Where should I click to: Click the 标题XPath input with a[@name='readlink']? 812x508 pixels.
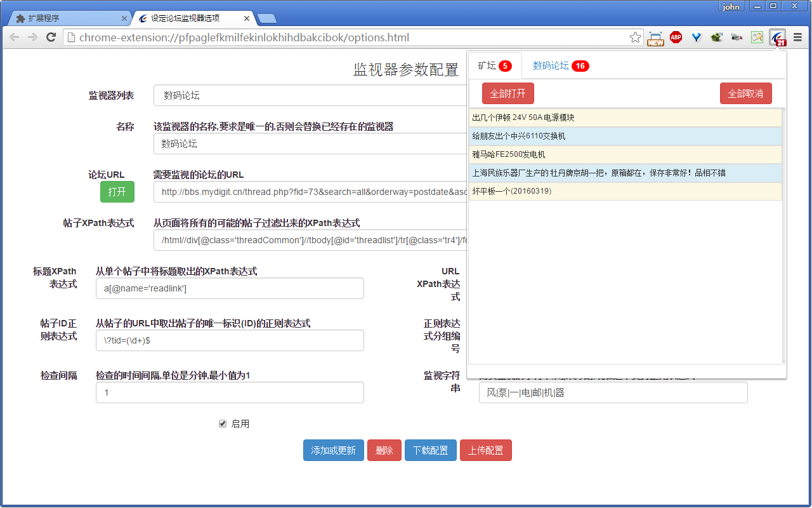coord(230,288)
